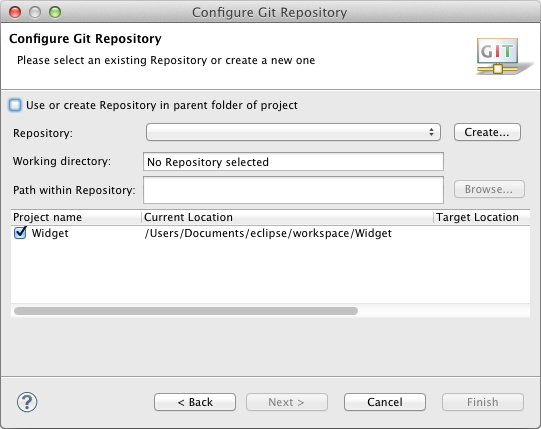Click the Finish button
Screen dimensions: 541x429
(483, 402)
